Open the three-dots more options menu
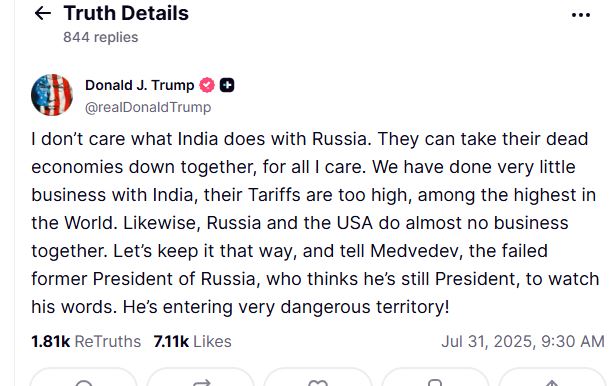Viewport: 616px width, 386px height. pos(581,15)
